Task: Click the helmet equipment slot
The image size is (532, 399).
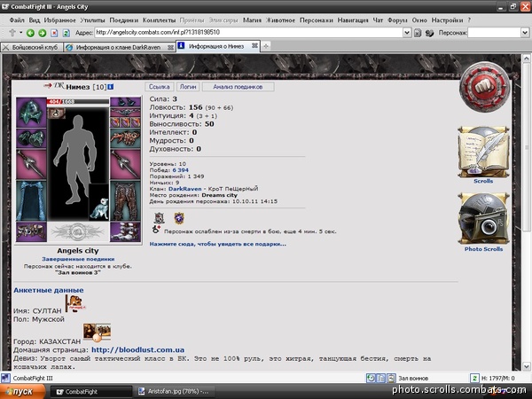Action: [31, 113]
